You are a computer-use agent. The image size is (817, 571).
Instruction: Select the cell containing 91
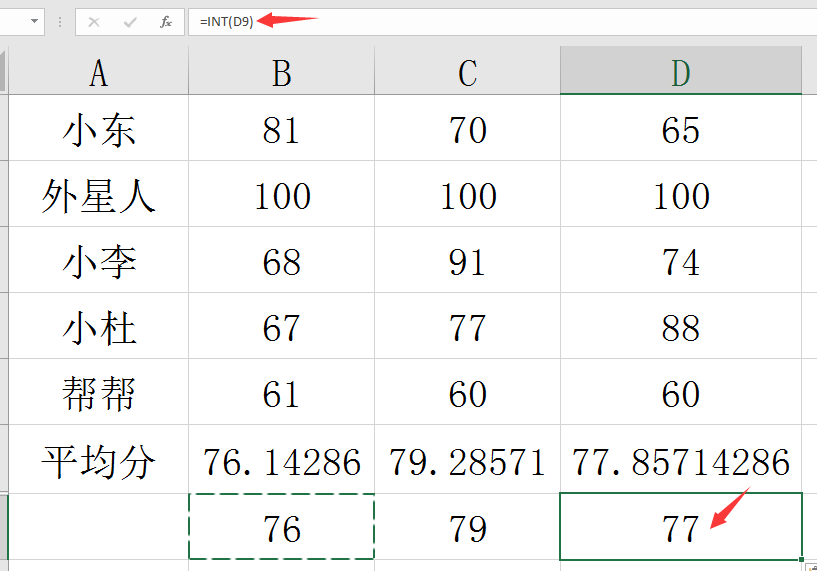[467, 259]
